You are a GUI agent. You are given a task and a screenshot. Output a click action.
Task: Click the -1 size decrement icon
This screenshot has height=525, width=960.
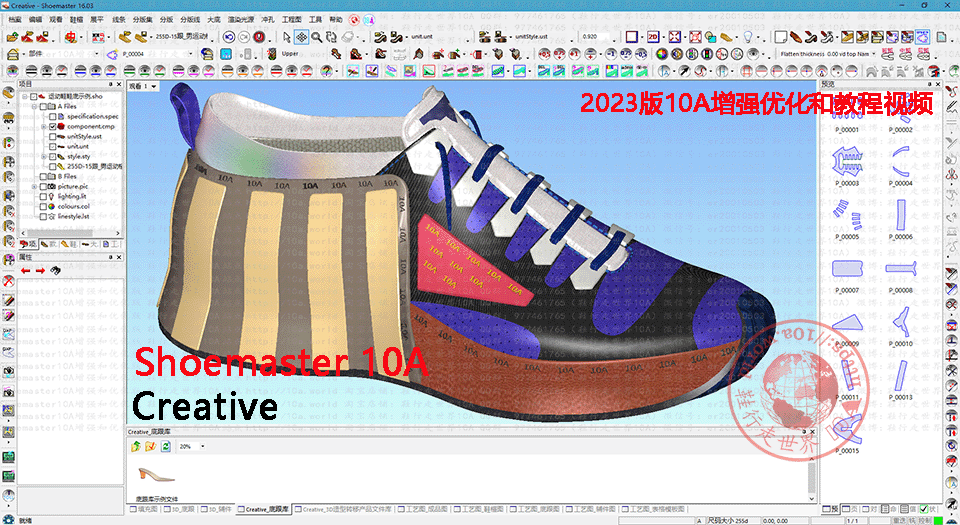click(x=610, y=54)
